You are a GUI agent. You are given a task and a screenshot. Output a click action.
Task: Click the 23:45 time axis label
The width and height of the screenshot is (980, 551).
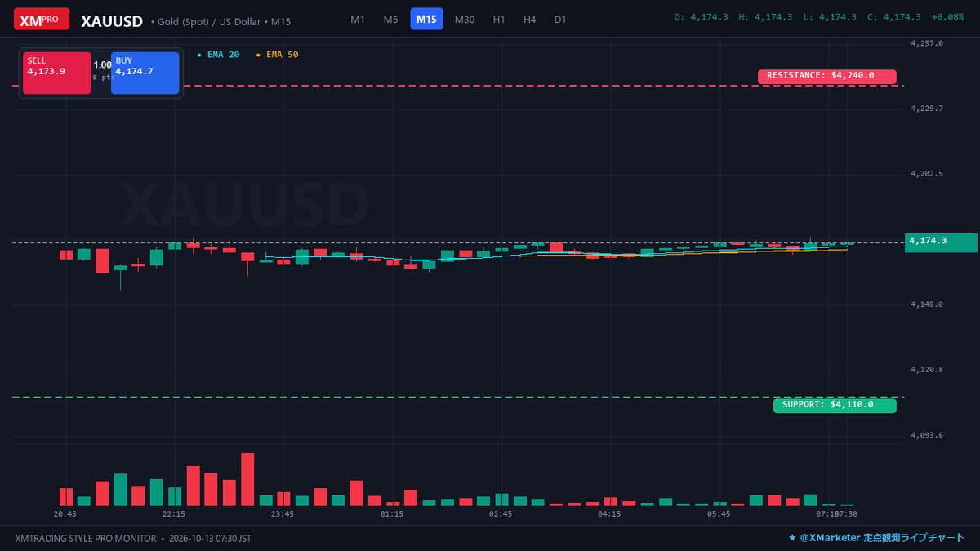pyautogui.click(x=283, y=514)
